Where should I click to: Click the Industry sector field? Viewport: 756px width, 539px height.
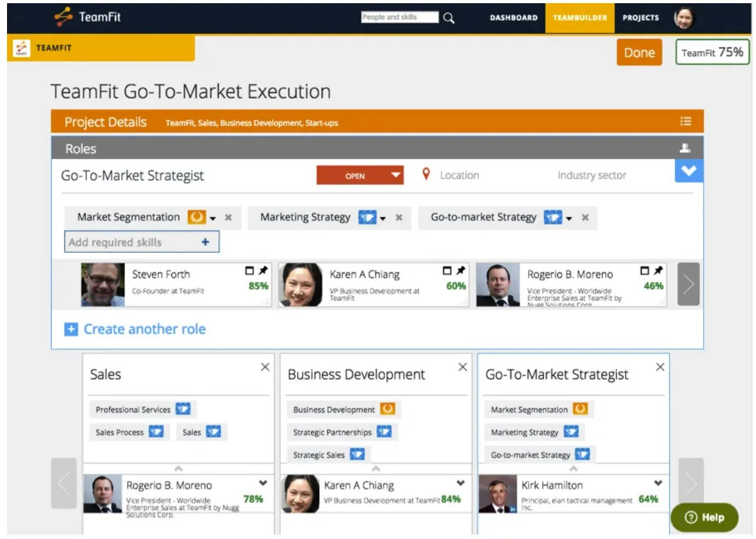click(592, 176)
